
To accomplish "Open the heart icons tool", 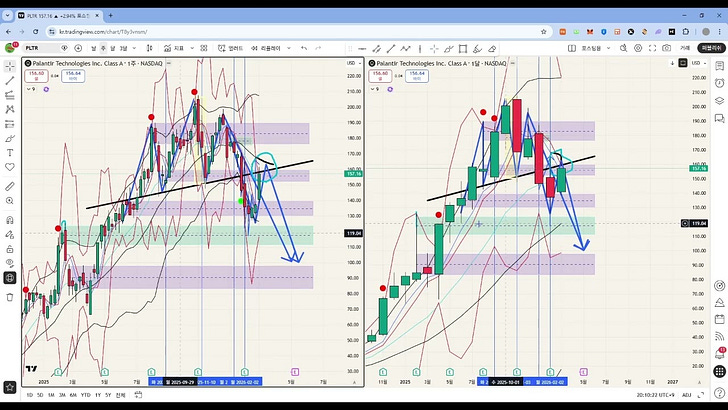I will tap(10, 167).
